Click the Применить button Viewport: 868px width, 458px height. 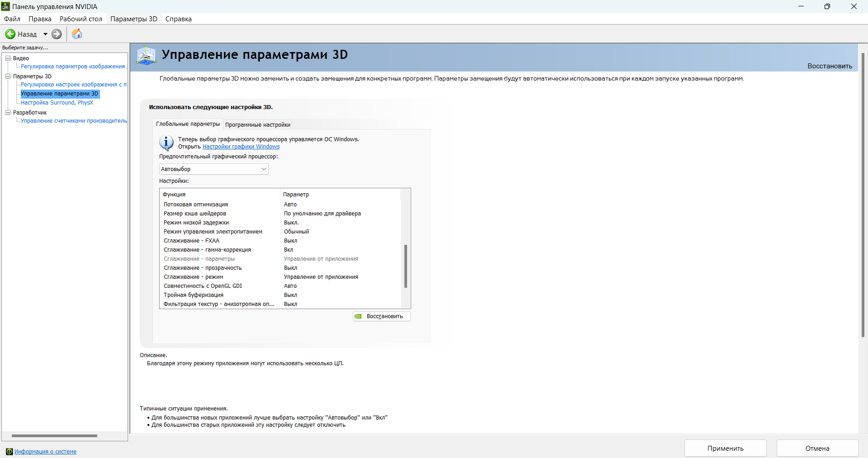(x=725, y=448)
